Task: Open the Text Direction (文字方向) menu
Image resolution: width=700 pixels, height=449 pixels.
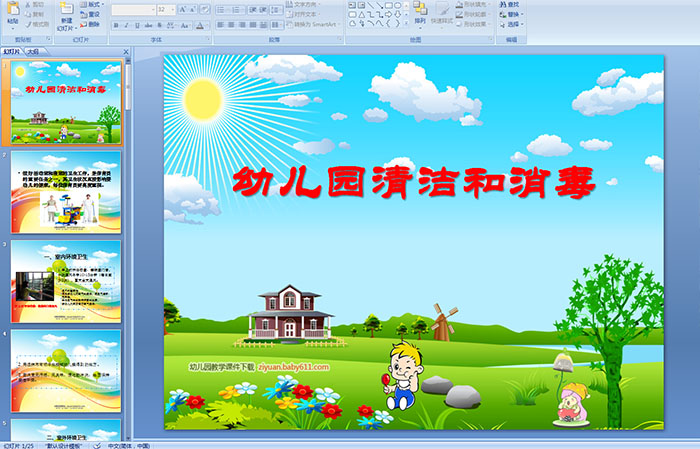Action: pyautogui.click(x=304, y=4)
